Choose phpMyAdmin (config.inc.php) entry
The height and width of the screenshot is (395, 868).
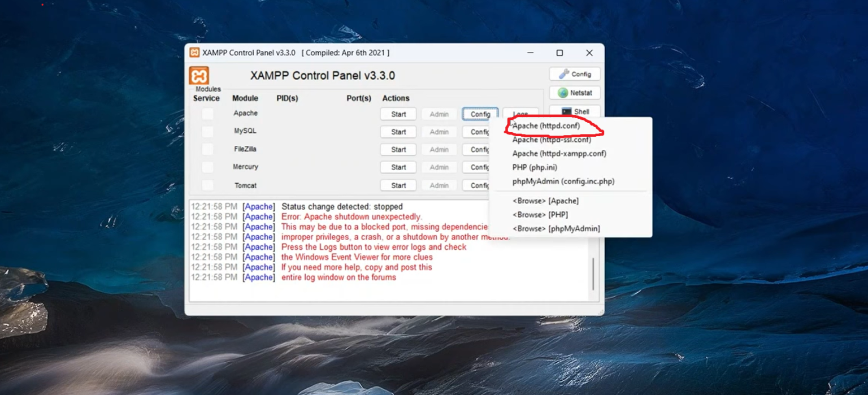563,181
